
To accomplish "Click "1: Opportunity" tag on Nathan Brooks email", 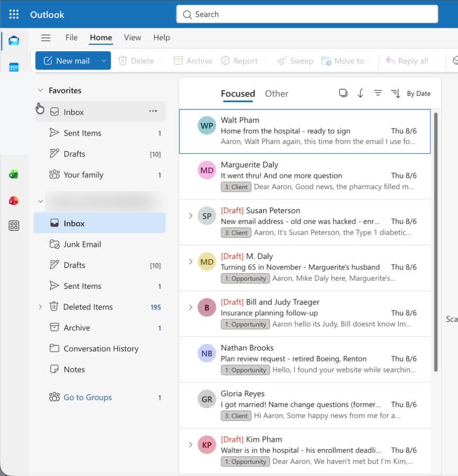I will pyautogui.click(x=245, y=370).
